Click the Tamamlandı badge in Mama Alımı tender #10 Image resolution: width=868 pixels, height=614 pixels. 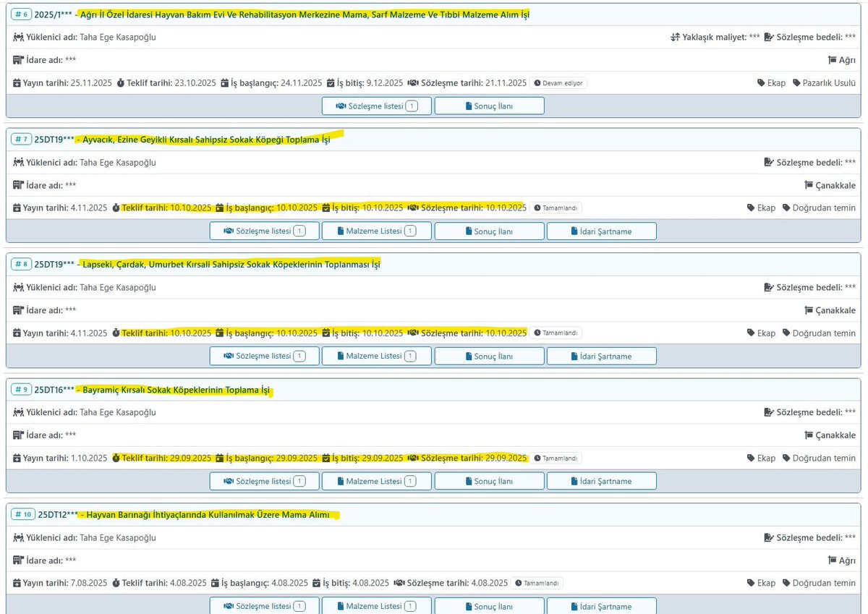coord(537,583)
